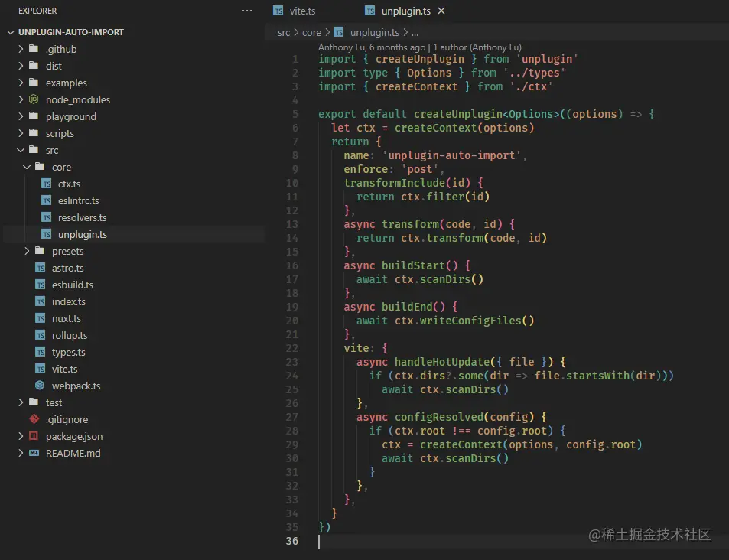Expand the scripts folder chevron

pyautogui.click(x=21, y=133)
